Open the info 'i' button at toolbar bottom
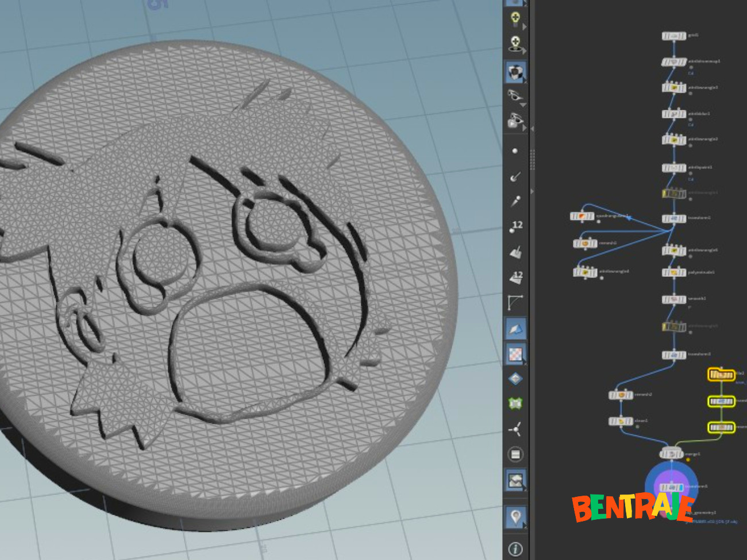Image resolution: width=747 pixels, height=560 pixels. (x=515, y=549)
